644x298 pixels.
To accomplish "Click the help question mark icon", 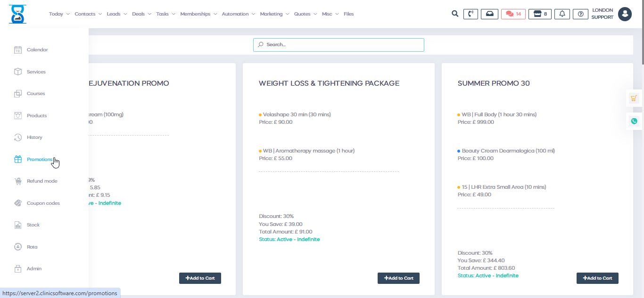I will pyautogui.click(x=580, y=14).
